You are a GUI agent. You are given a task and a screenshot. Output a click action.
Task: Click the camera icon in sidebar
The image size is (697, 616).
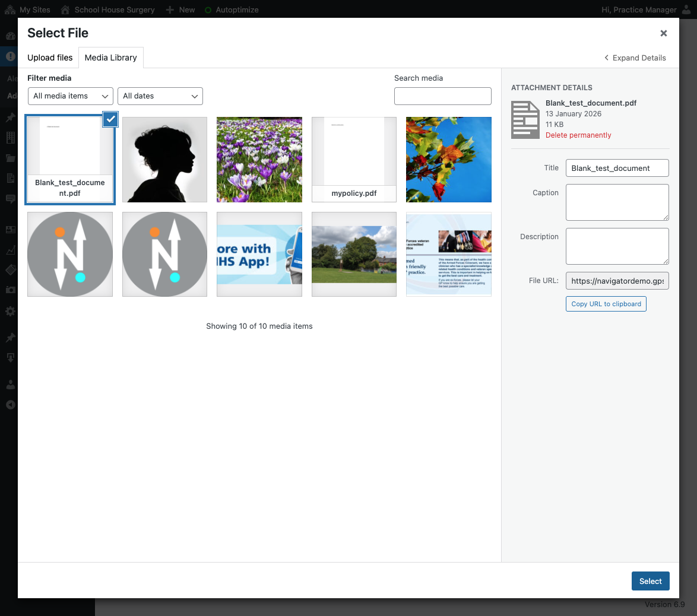(x=11, y=290)
